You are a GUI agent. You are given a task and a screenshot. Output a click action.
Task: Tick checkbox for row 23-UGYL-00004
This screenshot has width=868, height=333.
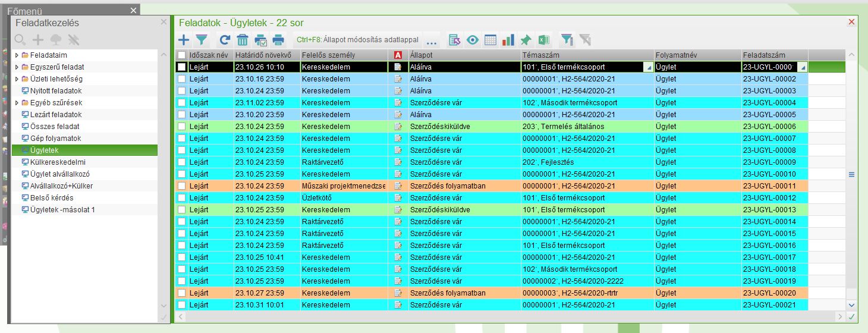click(182, 103)
